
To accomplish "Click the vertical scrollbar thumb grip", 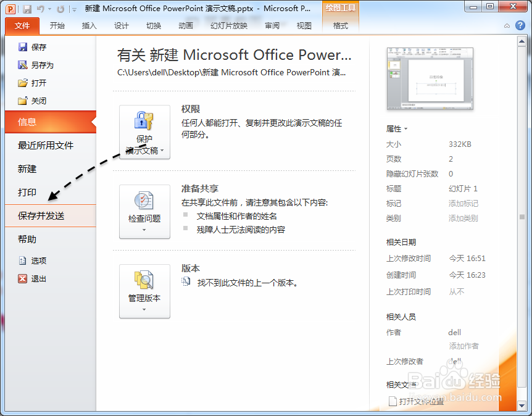I will click(522, 217).
